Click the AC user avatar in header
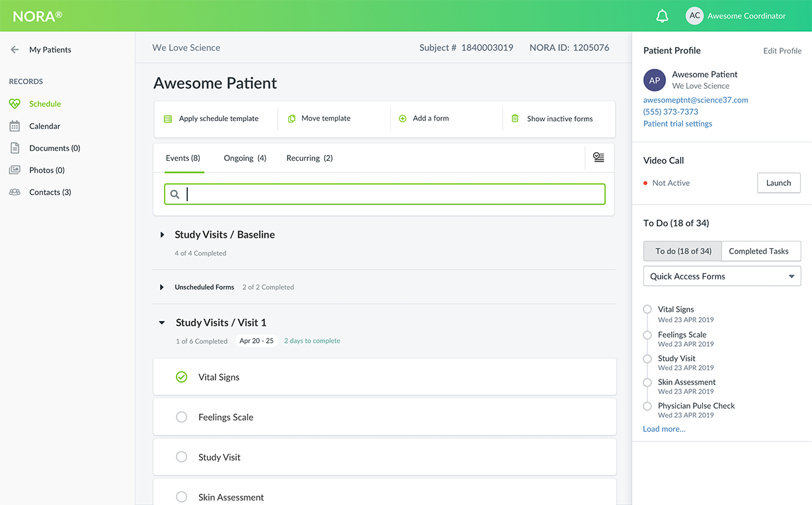The image size is (812, 505). [694, 16]
